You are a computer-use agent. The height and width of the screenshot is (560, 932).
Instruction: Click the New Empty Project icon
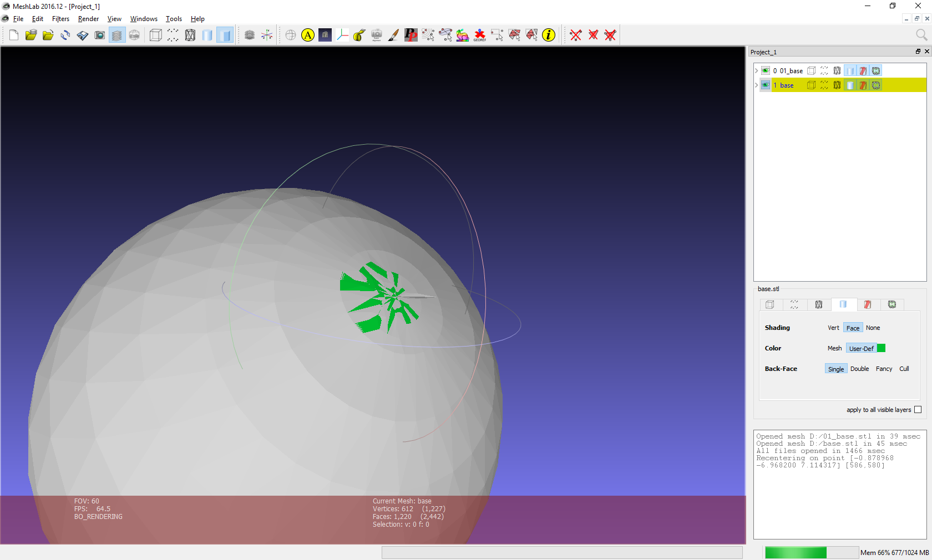coord(14,35)
